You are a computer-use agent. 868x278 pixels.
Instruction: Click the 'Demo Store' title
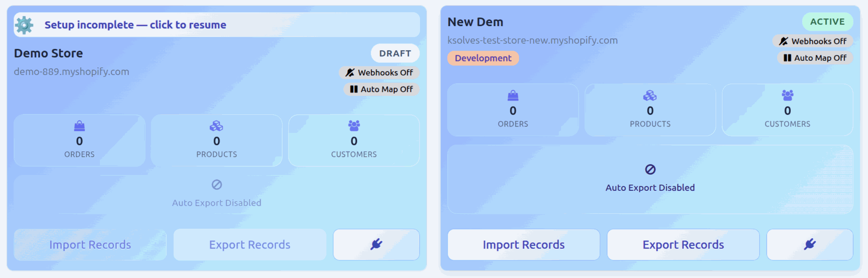(x=48, y=53)
